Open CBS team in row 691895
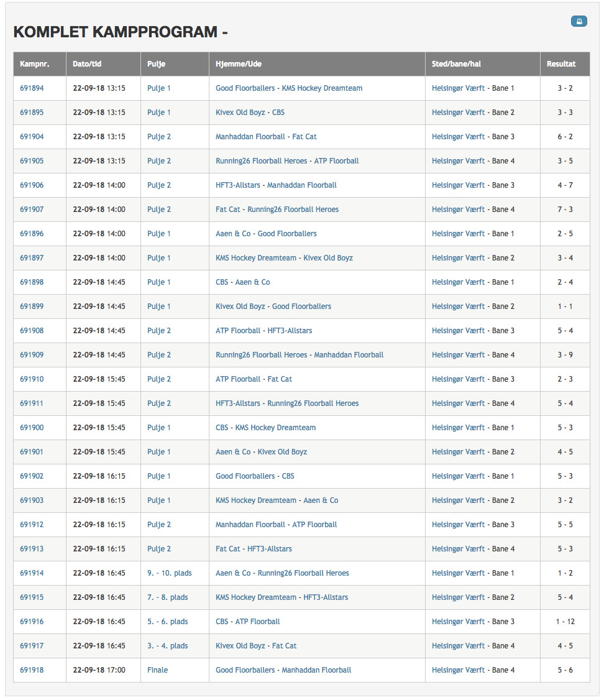 click(278, 113)
